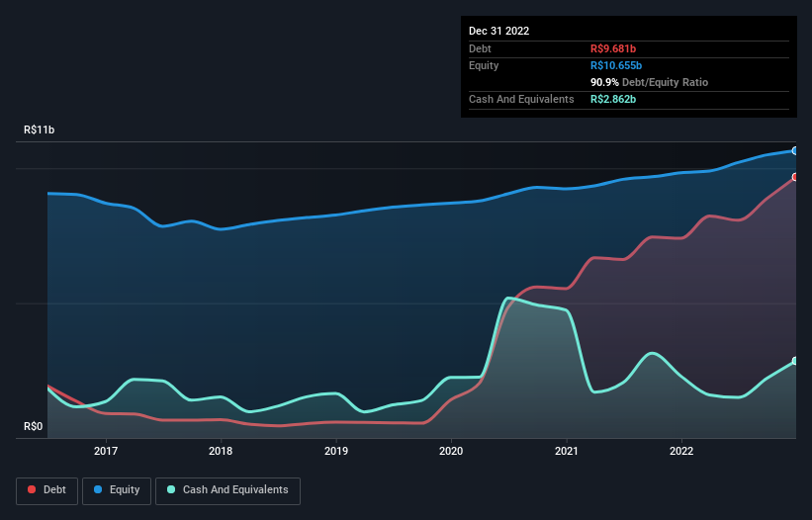The image size is (812, 520).
Task: Click the Dec 31 2022 tooltip date
Action: tap(498, 31)
